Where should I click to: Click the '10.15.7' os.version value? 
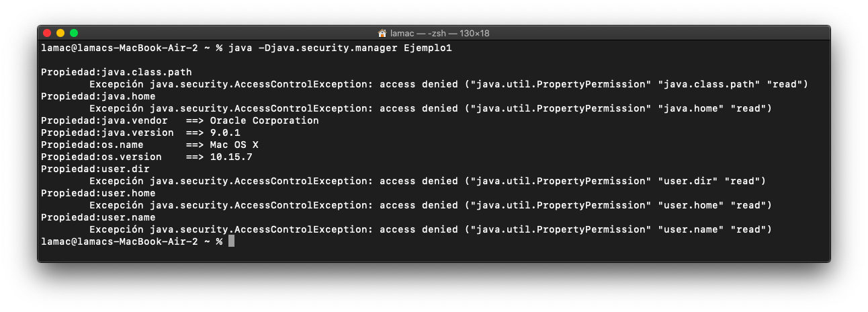(x=230, y=157)
